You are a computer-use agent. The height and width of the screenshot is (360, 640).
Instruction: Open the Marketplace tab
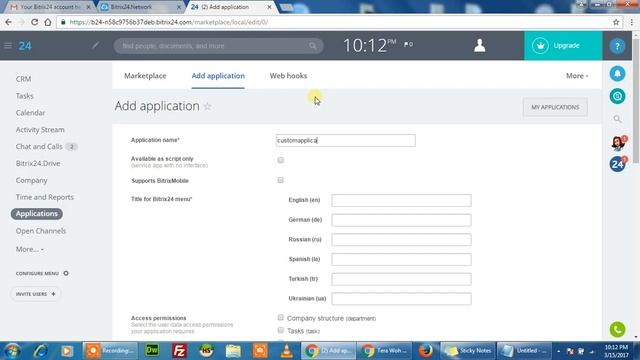point(145,76)
